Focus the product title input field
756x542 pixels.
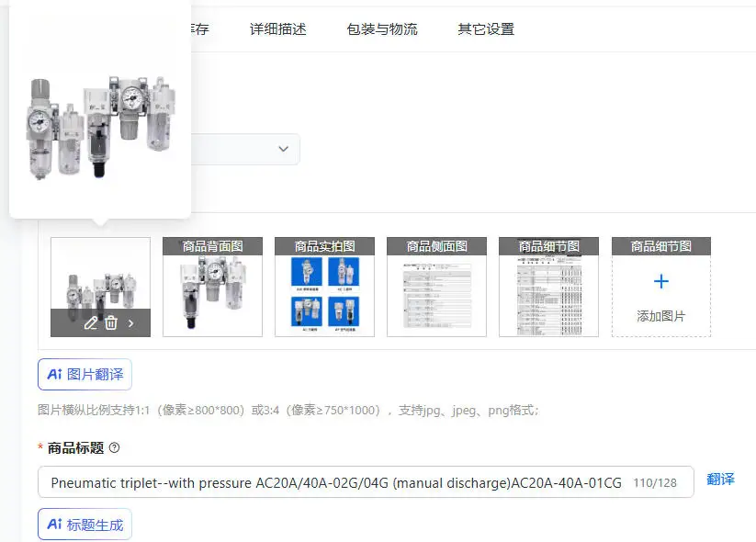pos(366,482)
